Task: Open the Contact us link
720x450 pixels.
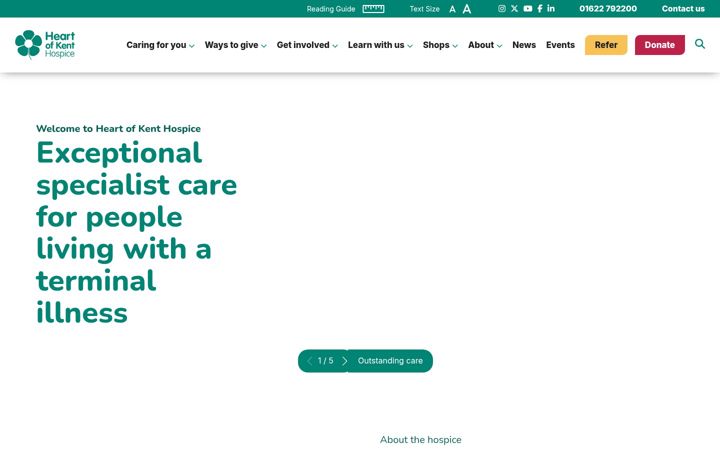Action: [683, 9]
